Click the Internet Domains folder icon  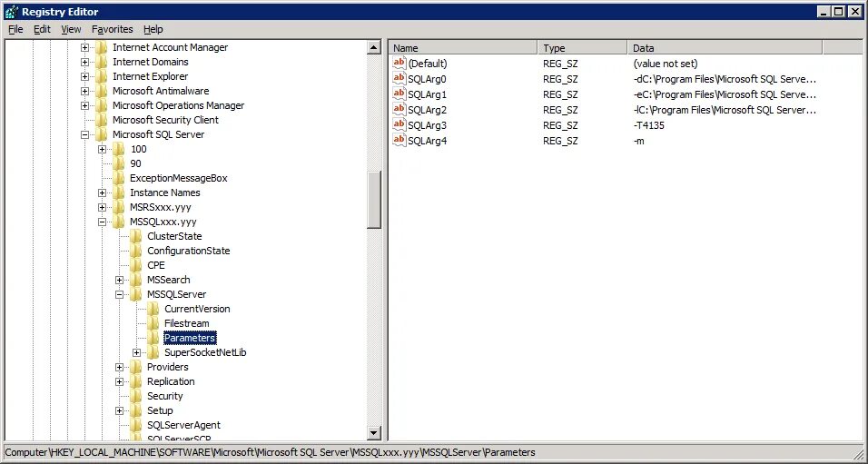(x=102, y=62)
